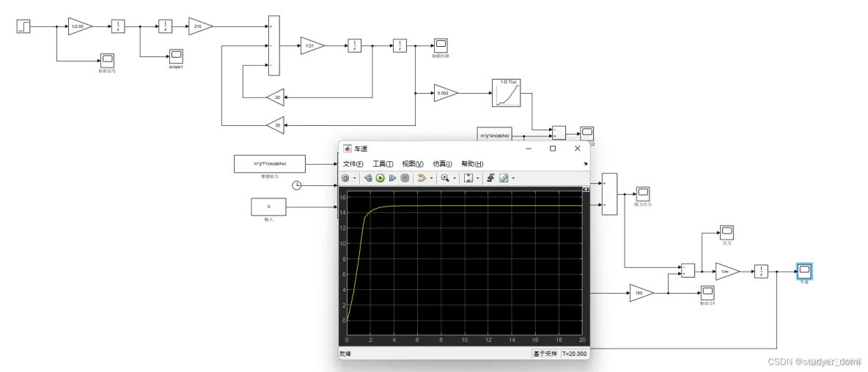The image size is (868, 372).
Task: Select the 1/2.05 gain block
Action: point(80,26)
